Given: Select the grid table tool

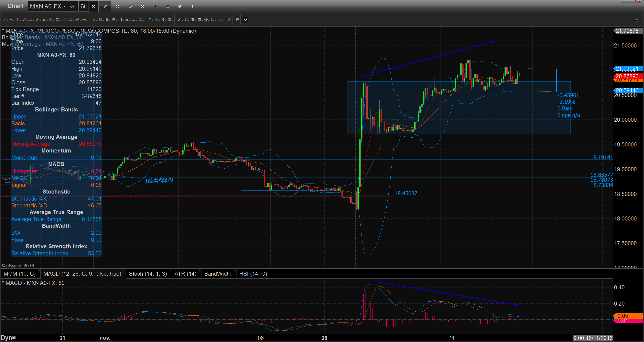Looking at the screenshot, I should click(x=193, y=20).
